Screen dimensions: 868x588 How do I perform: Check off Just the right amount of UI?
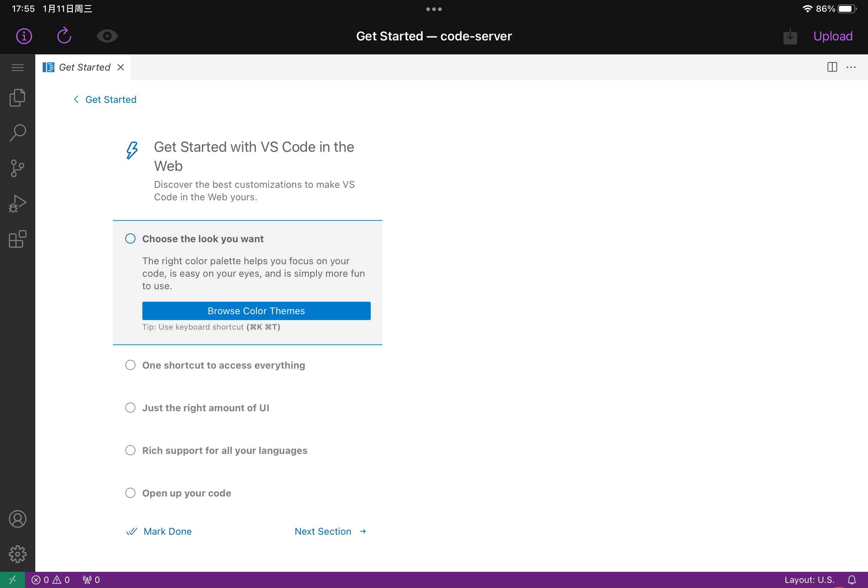point(130,408)
